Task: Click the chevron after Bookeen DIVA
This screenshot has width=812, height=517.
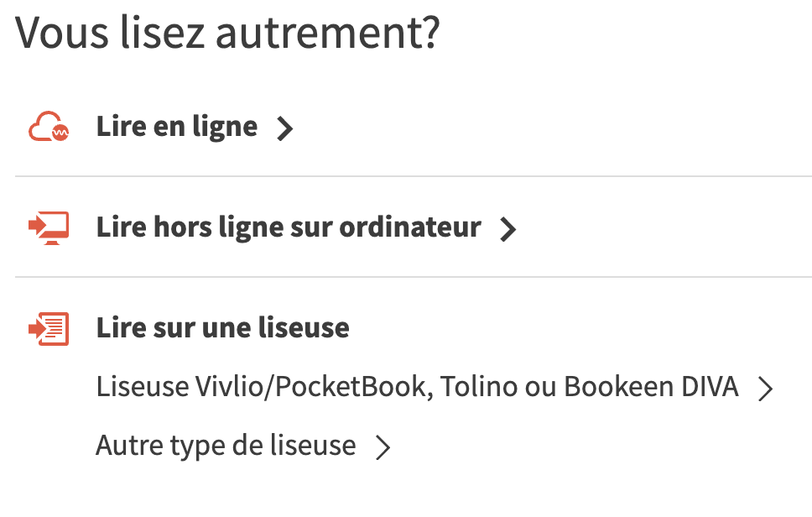Action: (765, 389)
